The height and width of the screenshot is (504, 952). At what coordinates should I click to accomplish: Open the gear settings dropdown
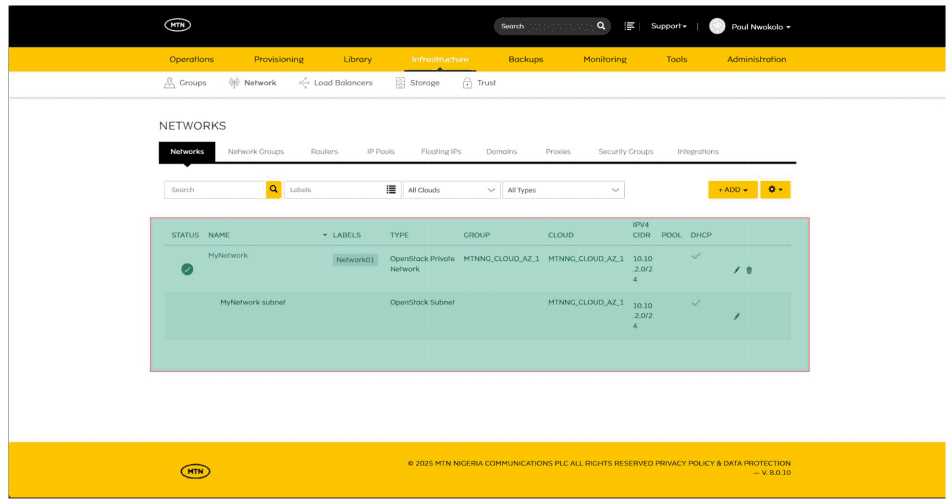pyautogui.click(x=775, y=189)
